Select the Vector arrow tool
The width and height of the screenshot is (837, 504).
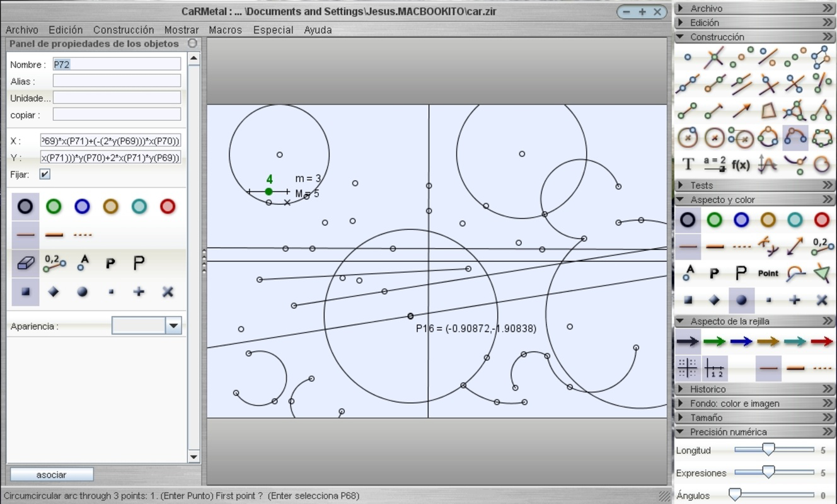(x=741, y=111)
